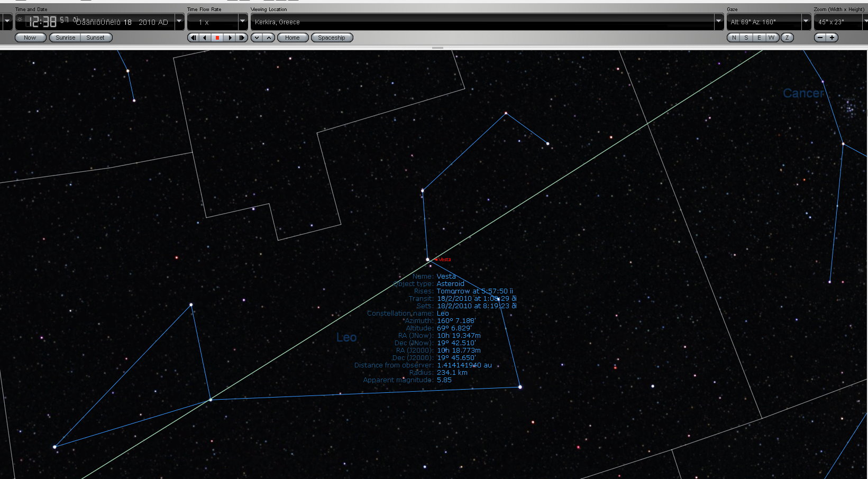Screen dimensions: 868x479
Task: Jump to Sunrise time
Action: pos(65,38)
